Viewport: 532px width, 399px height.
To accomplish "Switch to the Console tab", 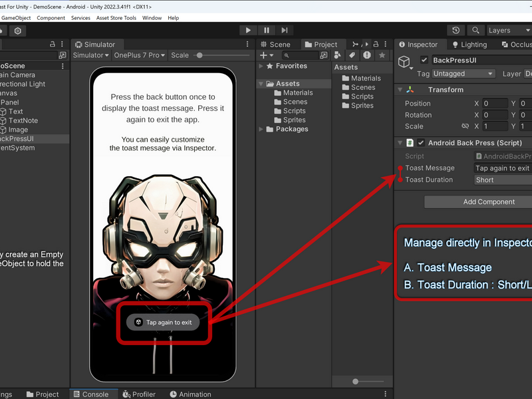I will coord(91,394).
